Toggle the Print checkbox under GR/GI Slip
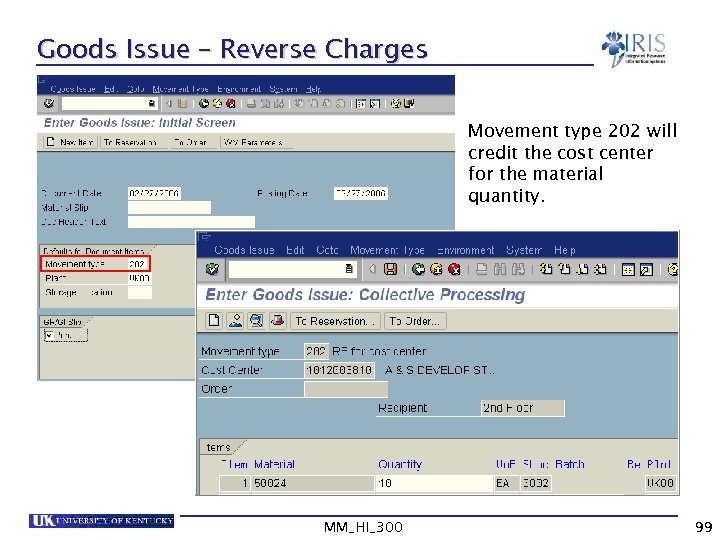The width and height of the screenshot is (720, 540). click(49, 335)
